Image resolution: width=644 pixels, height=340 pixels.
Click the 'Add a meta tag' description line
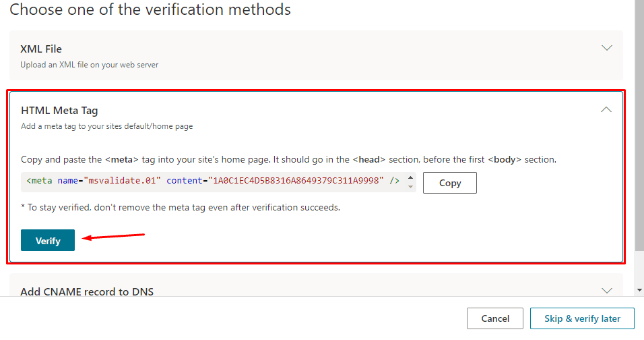click(107, 126)
